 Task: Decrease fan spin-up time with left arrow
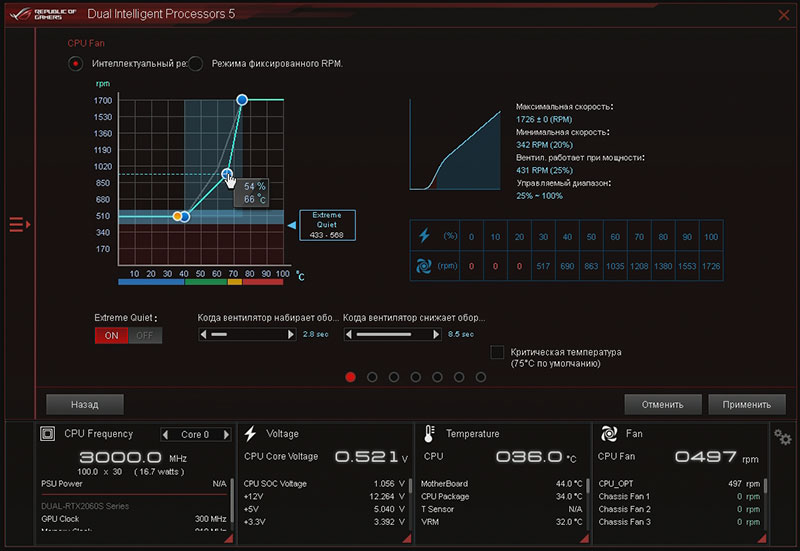pyautogui.click(x=204, y=335)
